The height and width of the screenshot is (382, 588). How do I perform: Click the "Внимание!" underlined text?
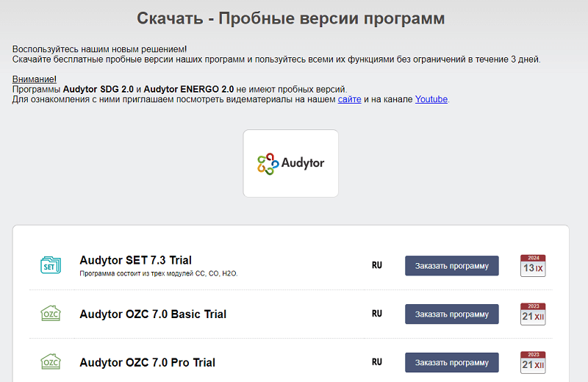(x=35, y=79)
